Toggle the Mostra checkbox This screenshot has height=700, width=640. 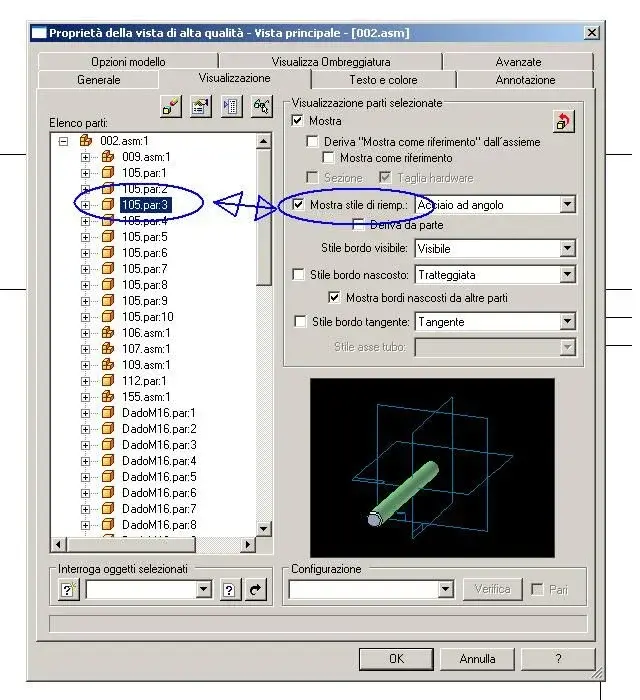click(x=298, y=121)
